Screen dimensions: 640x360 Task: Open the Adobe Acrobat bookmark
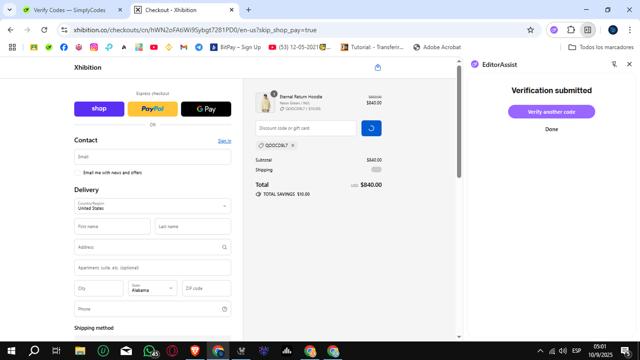[437, 47]
